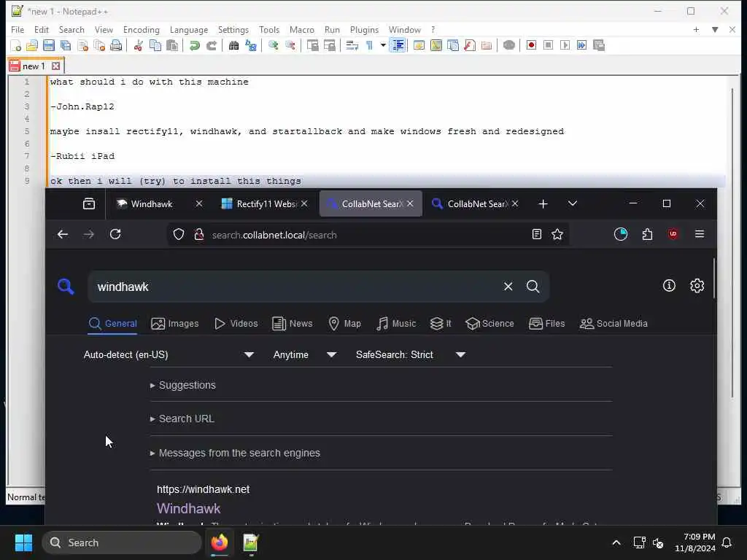Click the New file icon in Notepad++

(x=16, y=45)
